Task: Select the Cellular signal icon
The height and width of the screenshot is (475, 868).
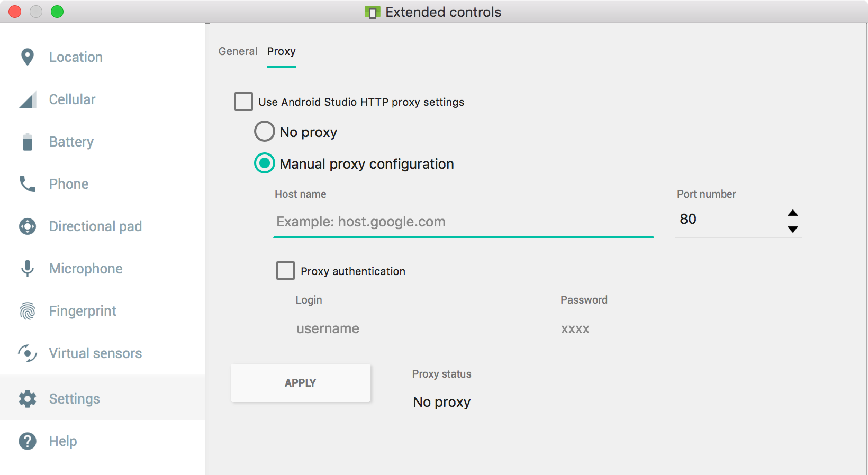Action: tap(28, 99)
